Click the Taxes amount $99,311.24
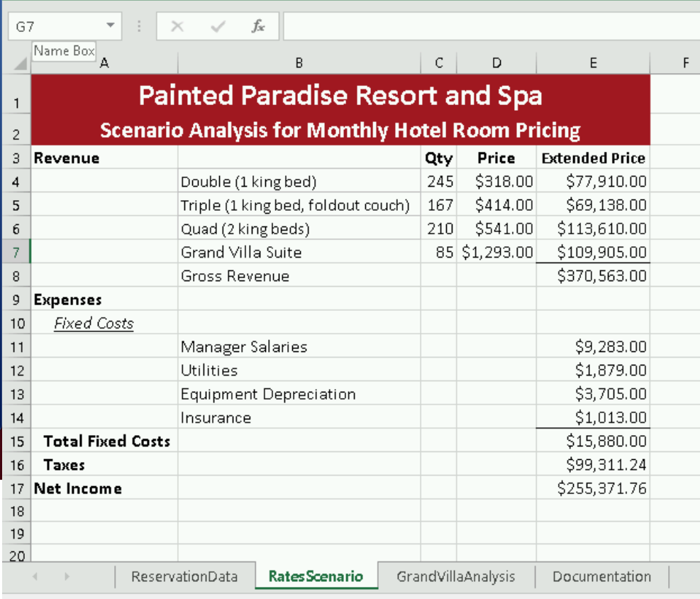 593,465
